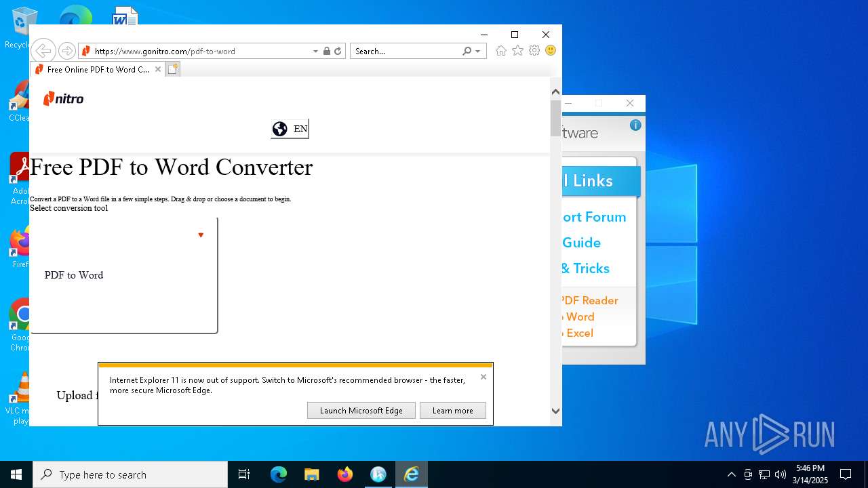Viewport: 868px width, 488px height.
Task: Click the installer app icon on the taskbar
Action: point(378,474)
